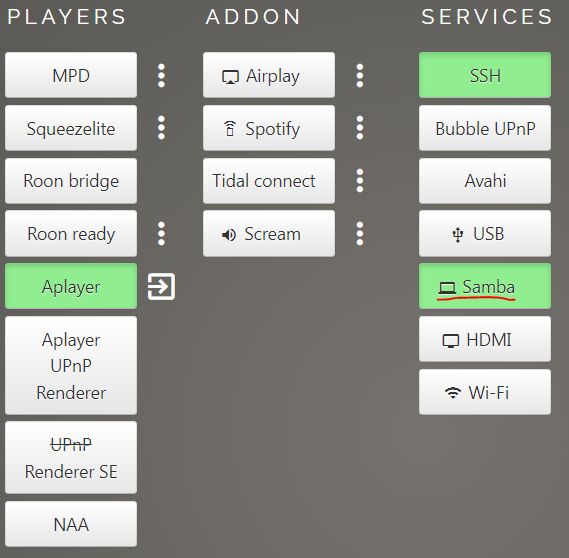Deactivate the Aplayer player
This screenshot has height=558, width=569.
71,286
